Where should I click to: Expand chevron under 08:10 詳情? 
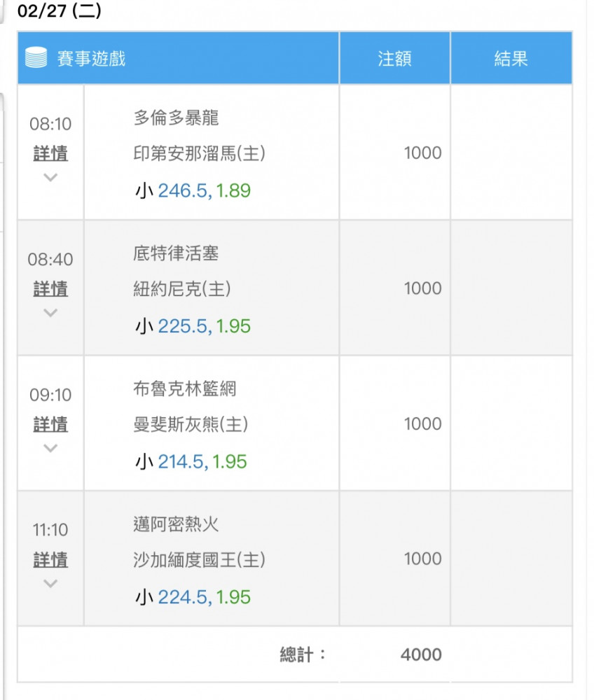[50, 178]
